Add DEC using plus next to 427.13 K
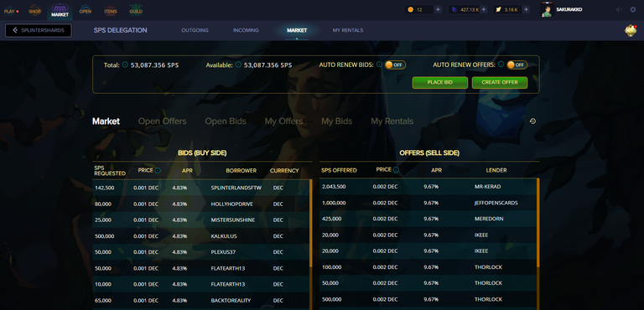 tap(484, 9)
